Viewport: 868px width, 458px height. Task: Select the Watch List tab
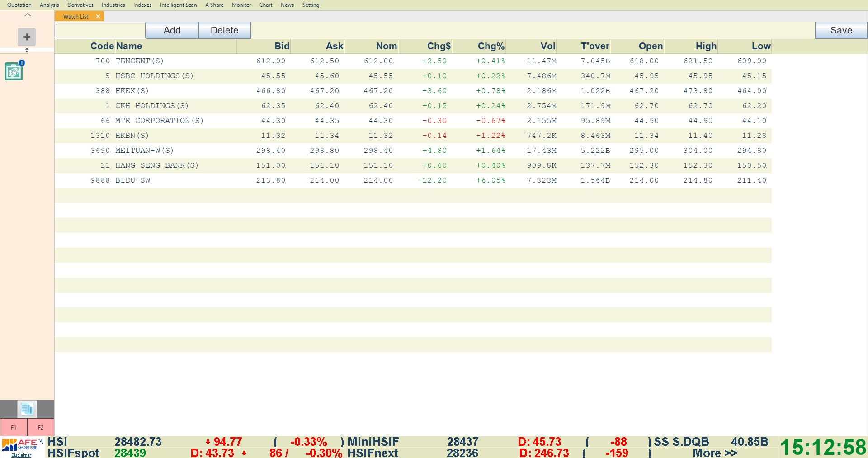coord(75,16)
